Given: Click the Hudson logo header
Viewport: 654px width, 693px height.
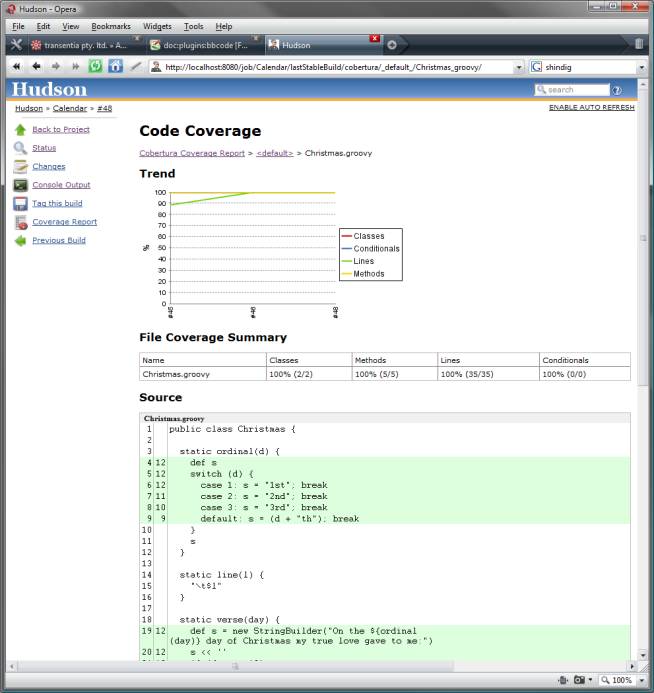Looking at the screenshot, I should point(49,89).
